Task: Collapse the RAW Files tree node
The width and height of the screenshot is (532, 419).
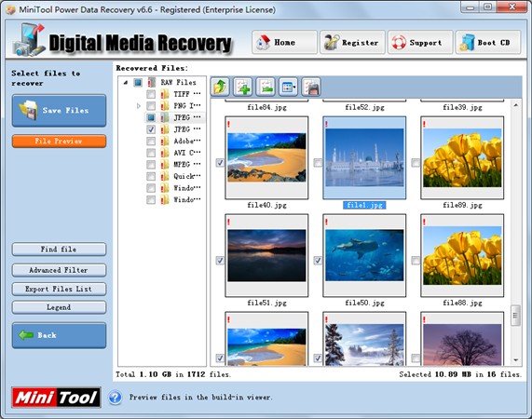Action: [x=126, y=82]
